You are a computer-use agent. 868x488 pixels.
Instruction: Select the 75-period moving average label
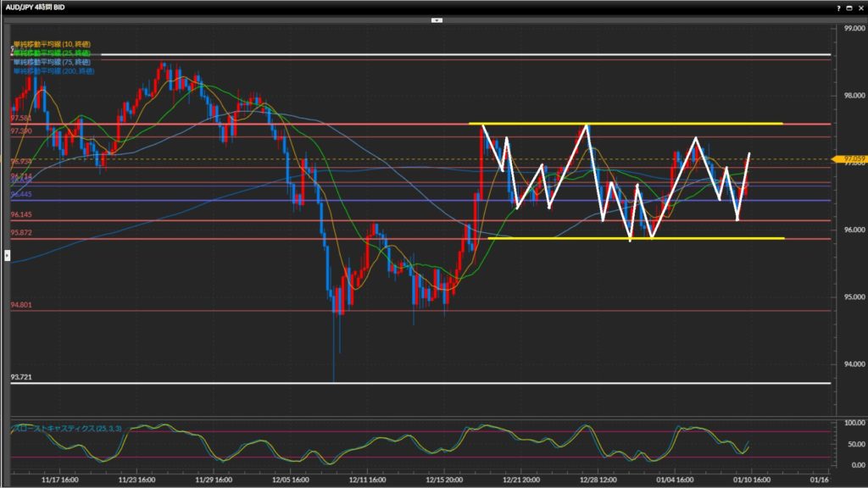click(52, 62)
